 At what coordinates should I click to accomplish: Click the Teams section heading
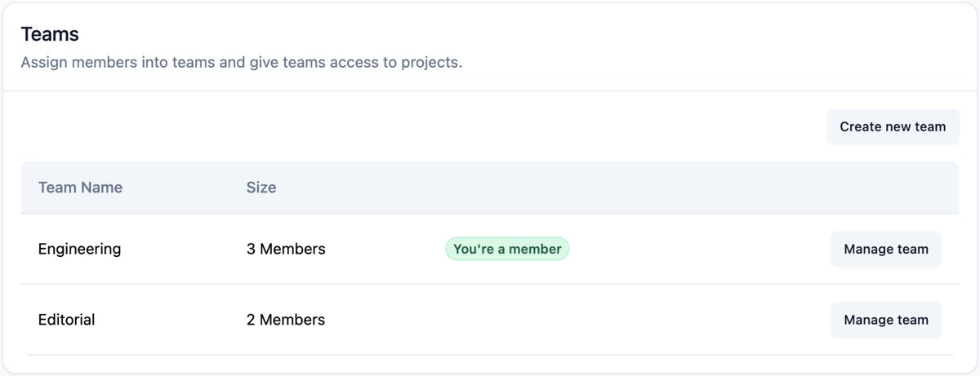tap(50, 34)
